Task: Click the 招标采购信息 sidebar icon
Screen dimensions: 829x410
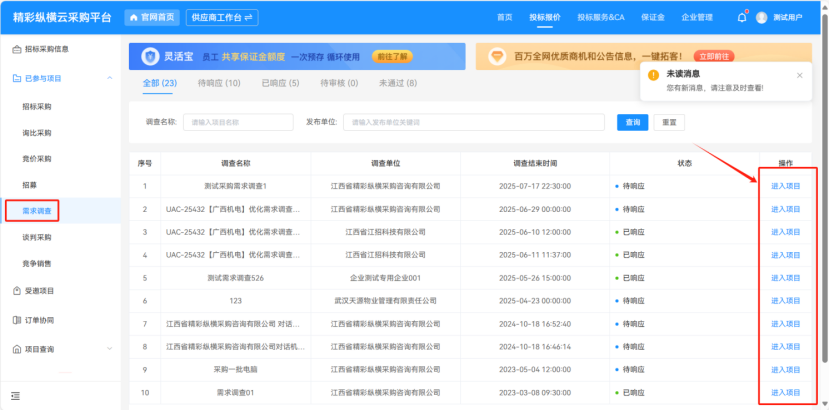Action: tap(17, 49)
